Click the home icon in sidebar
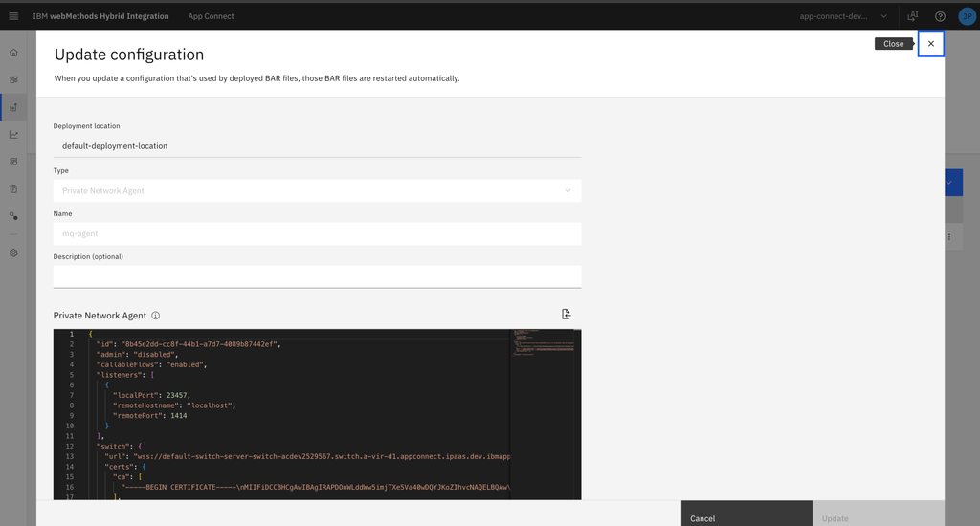Image resolution: width=980 pixels, height=526 pixels. click(x=13, y=53)
